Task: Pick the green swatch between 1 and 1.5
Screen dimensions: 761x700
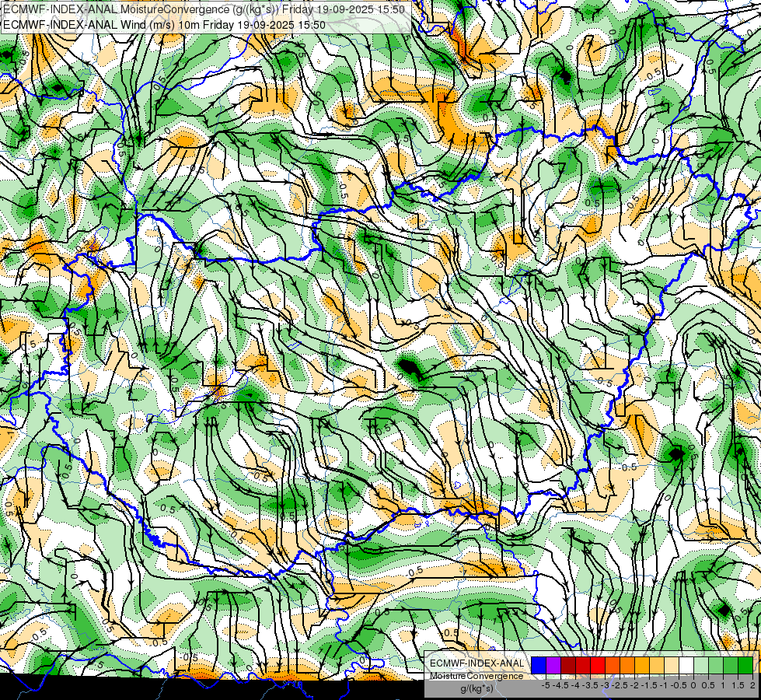Action: coord(731,665)
